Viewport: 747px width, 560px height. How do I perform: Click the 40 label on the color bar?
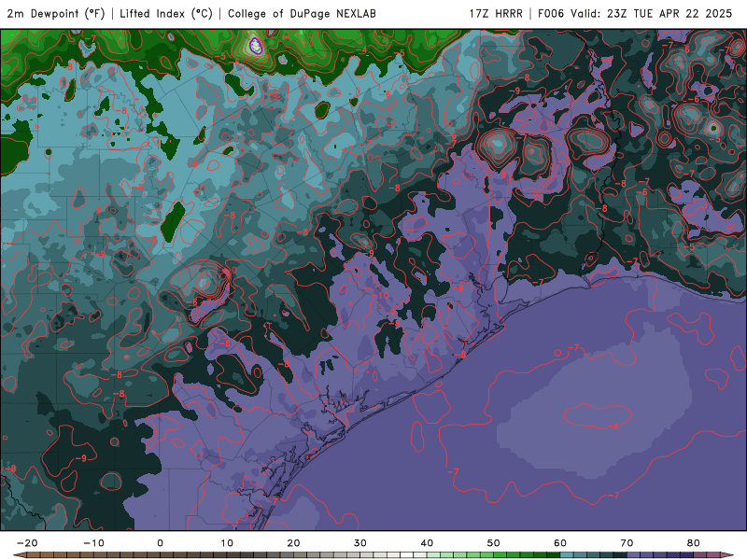[427, 543]
